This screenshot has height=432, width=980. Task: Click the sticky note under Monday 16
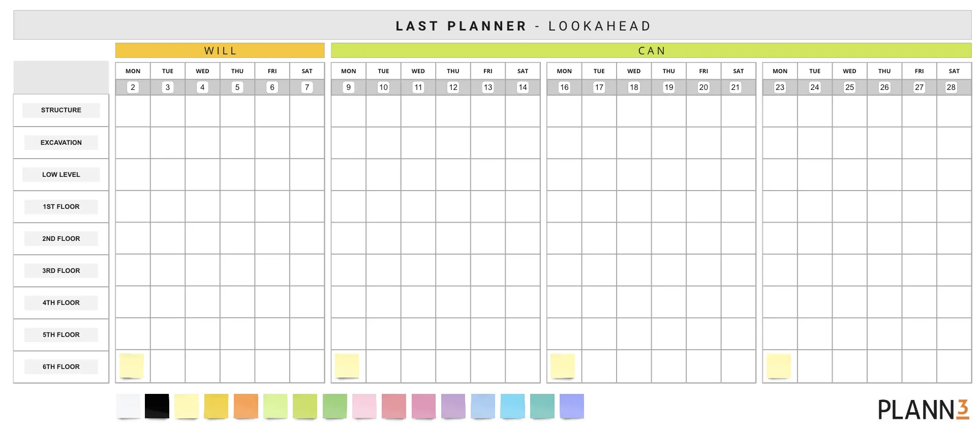click(563, 365)
